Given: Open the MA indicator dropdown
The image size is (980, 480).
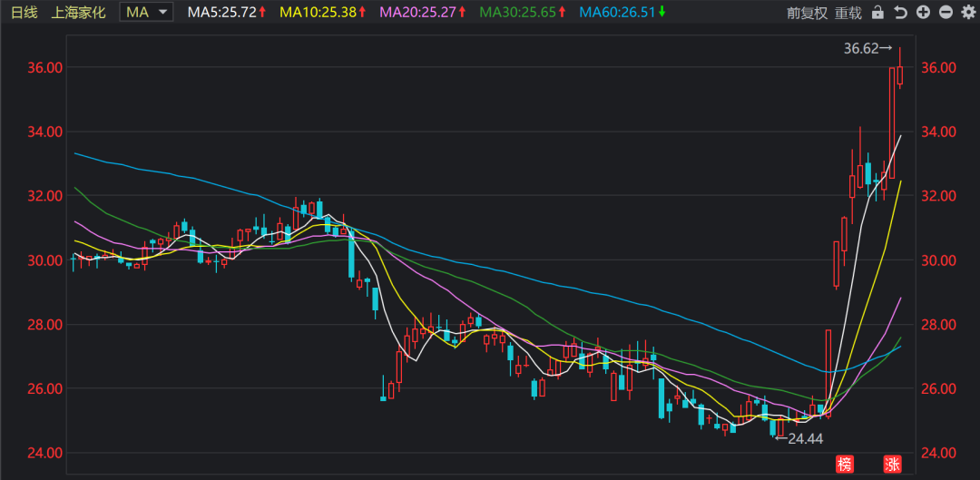Looking at the screenshot, I should (x=147, y=12).
